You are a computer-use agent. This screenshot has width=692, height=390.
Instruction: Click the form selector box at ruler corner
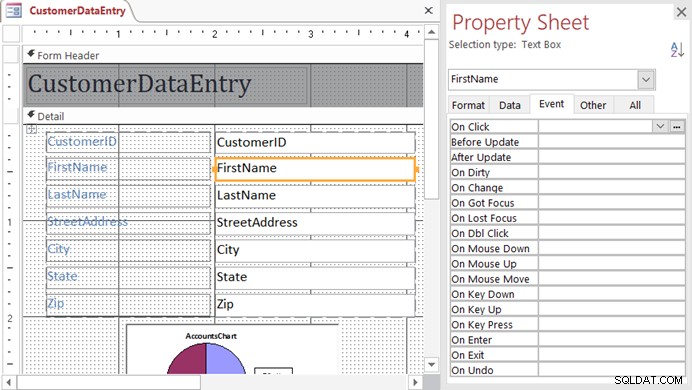coord(11,34)
